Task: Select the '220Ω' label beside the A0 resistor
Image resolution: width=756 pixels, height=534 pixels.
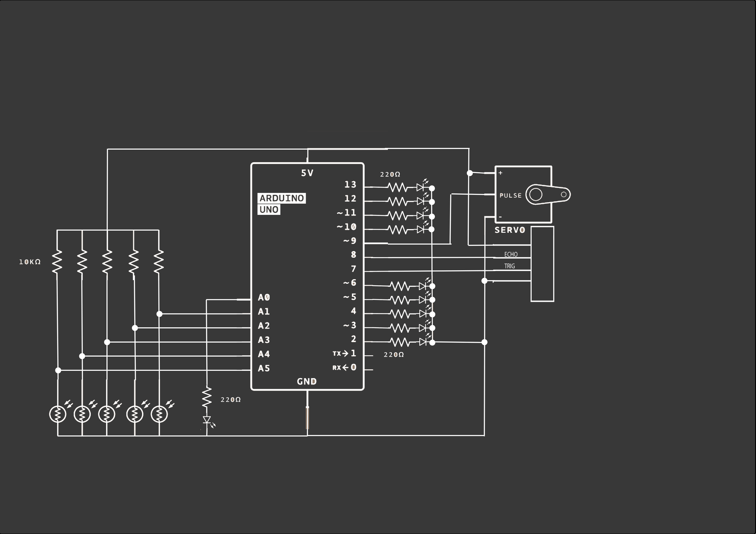Action: pos(230,400)
